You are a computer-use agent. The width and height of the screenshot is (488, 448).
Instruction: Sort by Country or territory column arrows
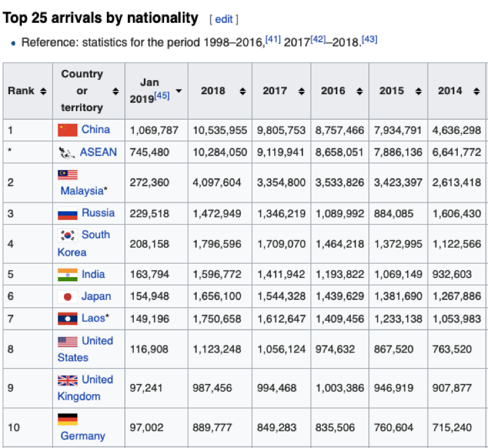pos(116,91)
